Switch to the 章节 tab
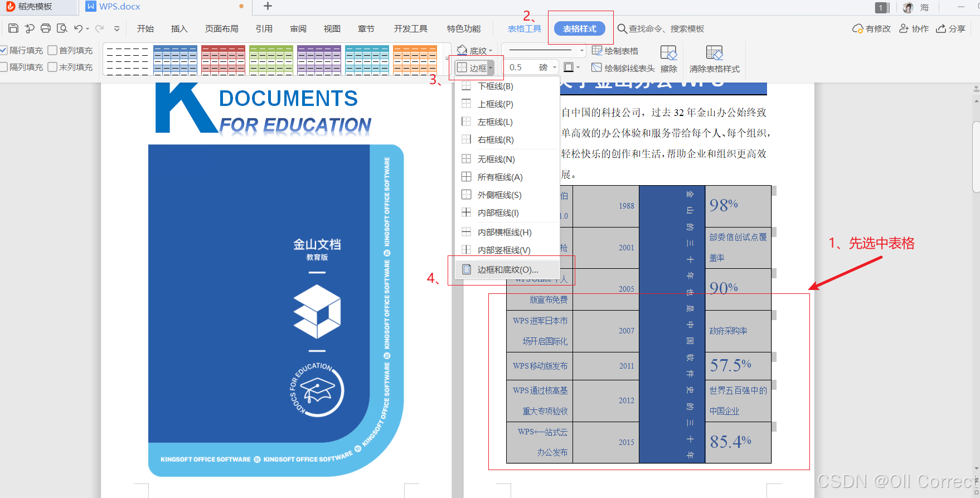The width and height of the screenshot is (980, 498). [366, 28]
